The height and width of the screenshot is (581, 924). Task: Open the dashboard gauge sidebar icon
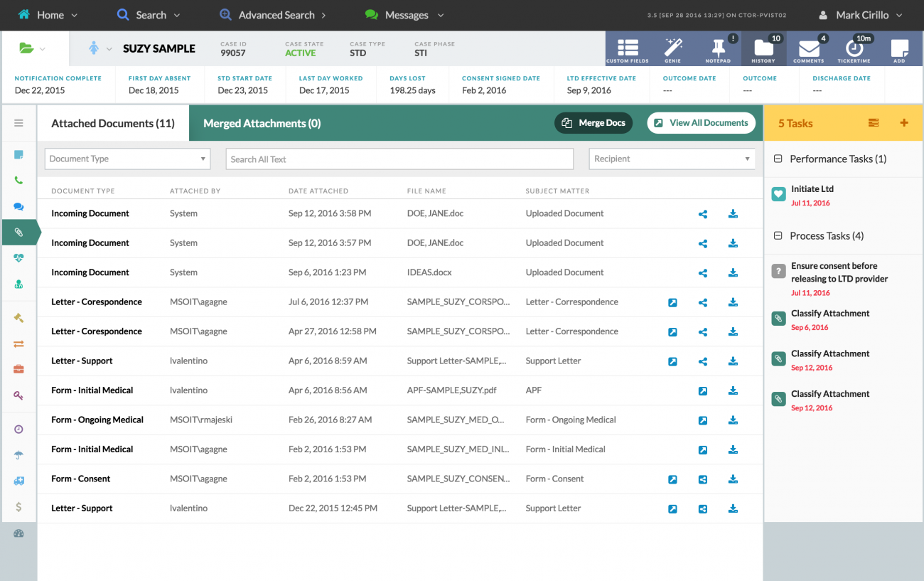[x=19, y=533]
